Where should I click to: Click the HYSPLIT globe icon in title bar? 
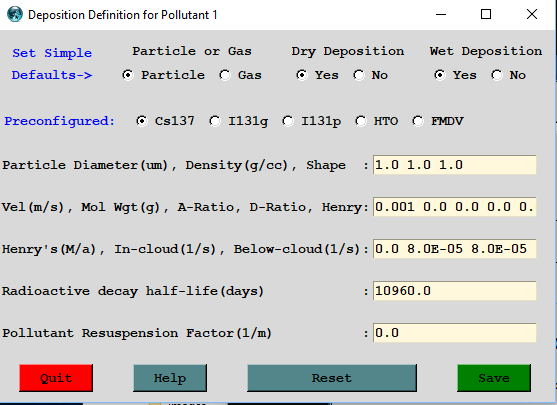tap(15, 15)
